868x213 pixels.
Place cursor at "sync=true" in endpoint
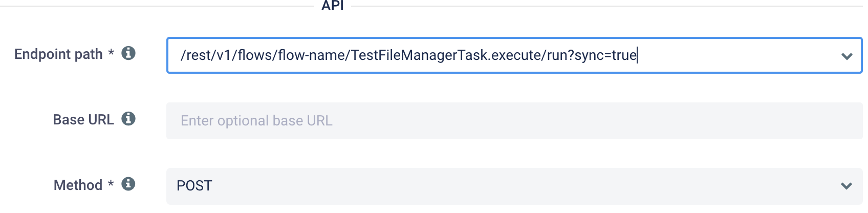coord(605,55)
